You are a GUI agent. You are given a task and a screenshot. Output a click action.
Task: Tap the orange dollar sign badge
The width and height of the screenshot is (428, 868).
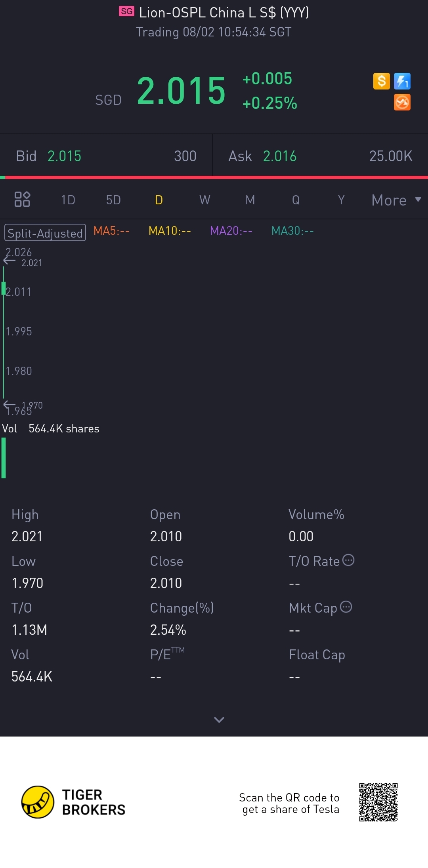[382, 81]
